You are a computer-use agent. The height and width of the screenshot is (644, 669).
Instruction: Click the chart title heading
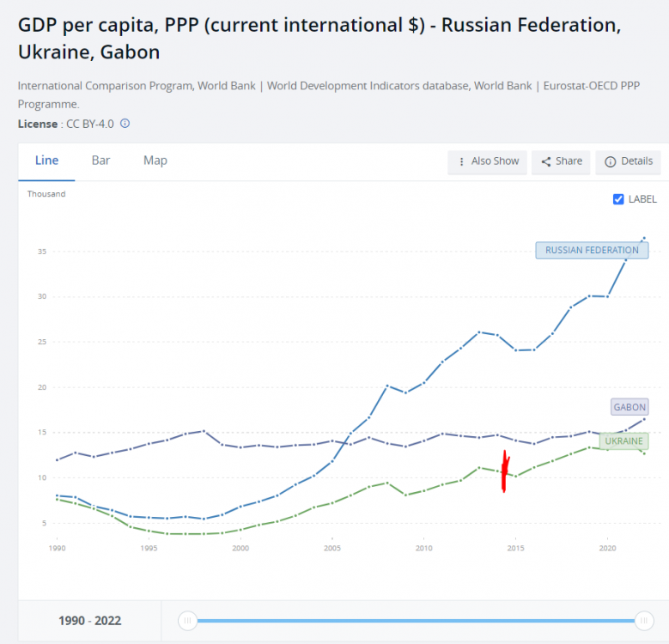click(319, 39)
